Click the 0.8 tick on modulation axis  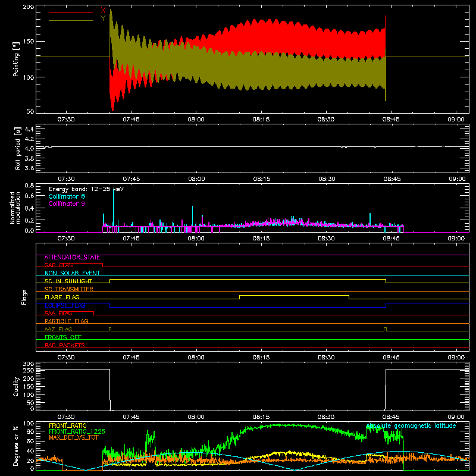click(x=29, y=185)
